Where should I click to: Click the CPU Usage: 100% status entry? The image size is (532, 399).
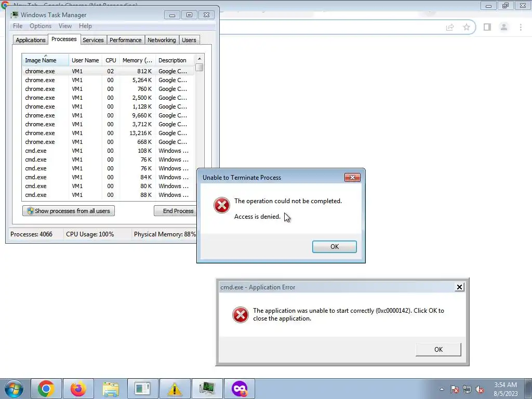90,234
